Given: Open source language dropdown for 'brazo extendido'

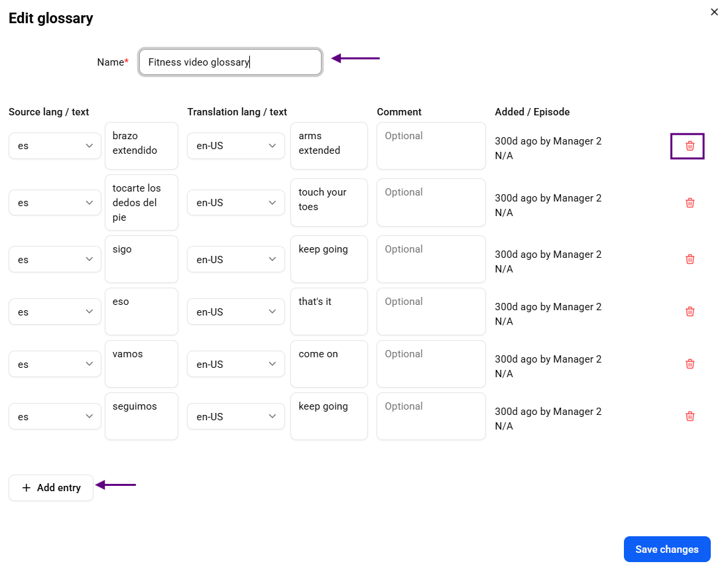Looking at the screenshot, I should pos(55,146).
